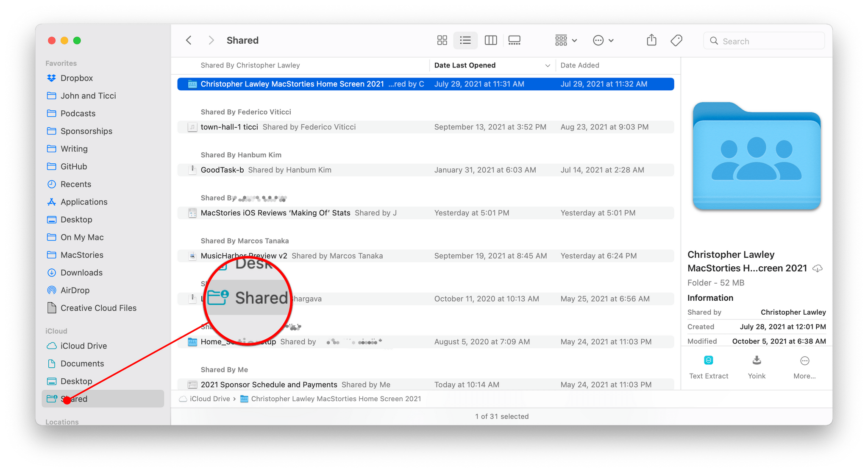
Task: Click the Shared By Hanbum Kim group header
Action: point(241,155)
